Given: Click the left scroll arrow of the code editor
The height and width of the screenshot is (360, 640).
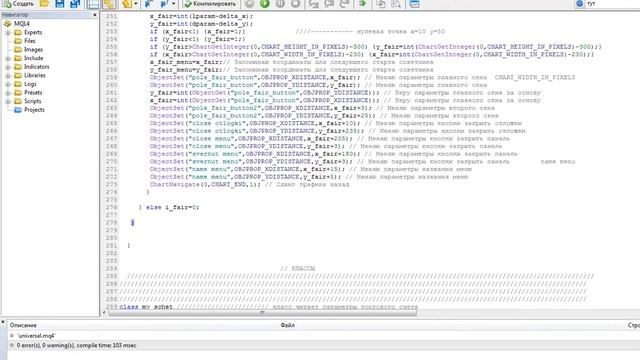Looking at the screenshot, I should coord(104,313).
